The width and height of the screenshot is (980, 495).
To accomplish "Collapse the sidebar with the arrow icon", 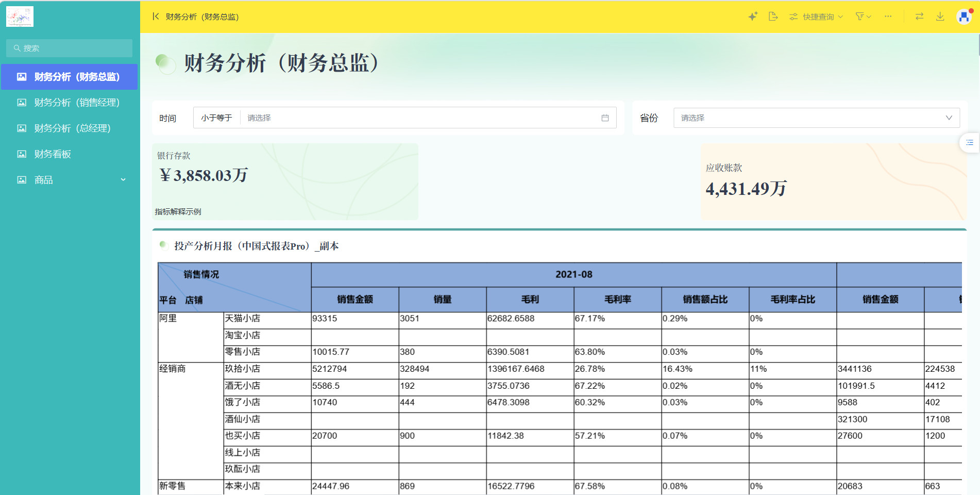I will tap(156, 16).
